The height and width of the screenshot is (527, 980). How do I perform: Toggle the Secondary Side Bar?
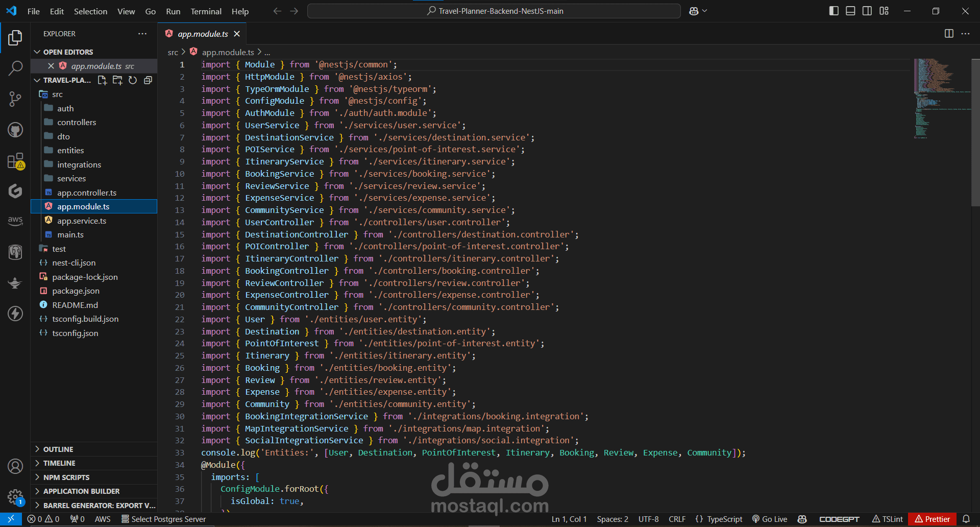(x=867, y=10)
